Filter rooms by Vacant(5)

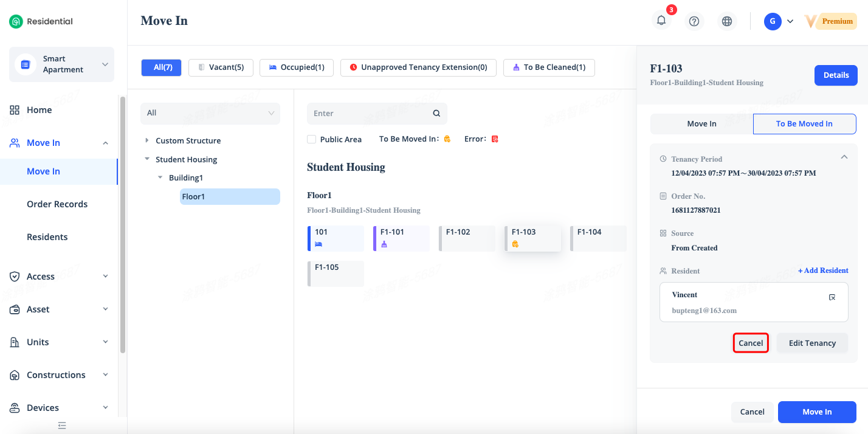point(221,67)
